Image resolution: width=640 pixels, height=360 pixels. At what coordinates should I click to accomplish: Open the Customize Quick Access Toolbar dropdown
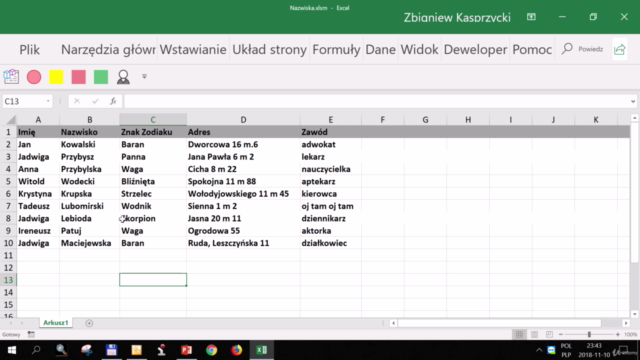pos(144,76)
